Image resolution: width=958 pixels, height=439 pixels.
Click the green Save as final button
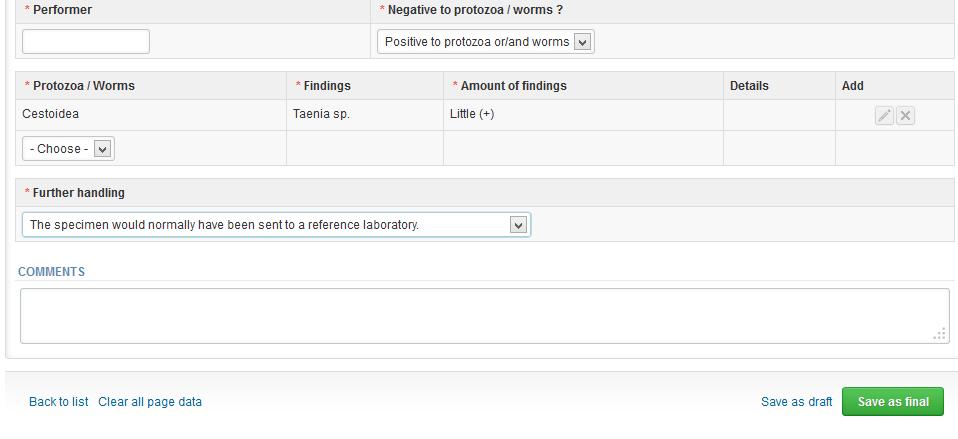[x=893, y=402]
